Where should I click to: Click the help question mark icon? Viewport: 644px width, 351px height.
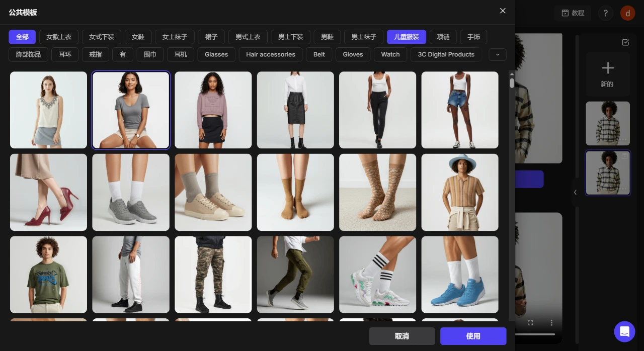[606, 13]
